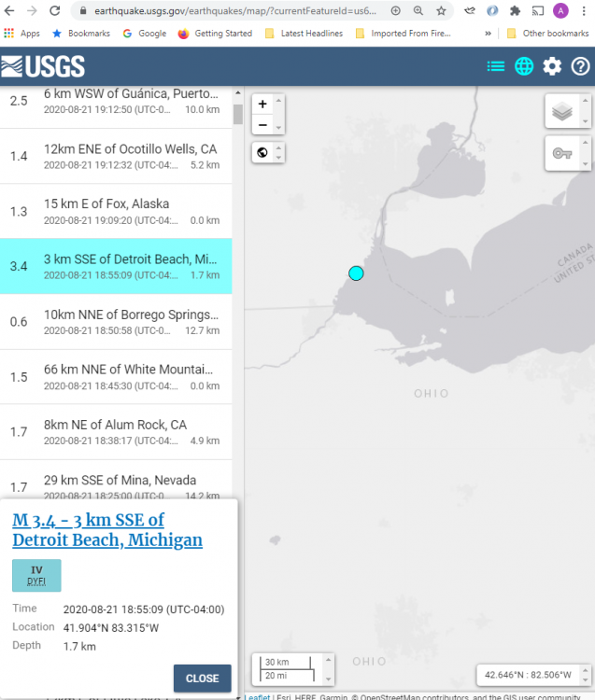595x700 pixels.
Task: Click the IV DYFI intensity badge
Action: (36, 575)
